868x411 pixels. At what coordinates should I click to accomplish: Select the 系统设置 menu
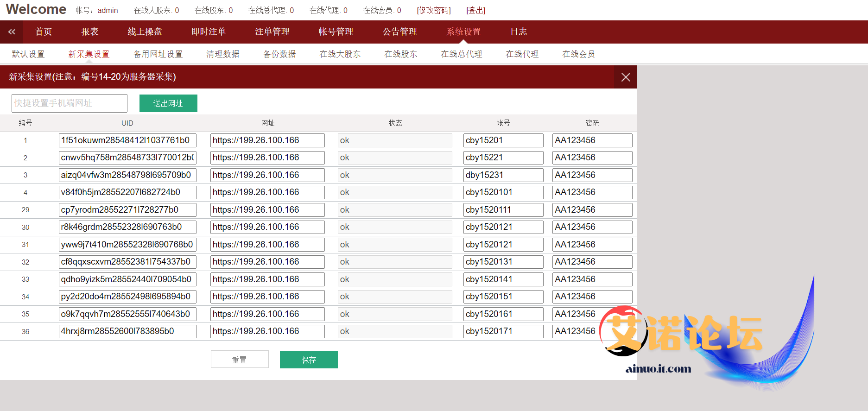(463, 32)
